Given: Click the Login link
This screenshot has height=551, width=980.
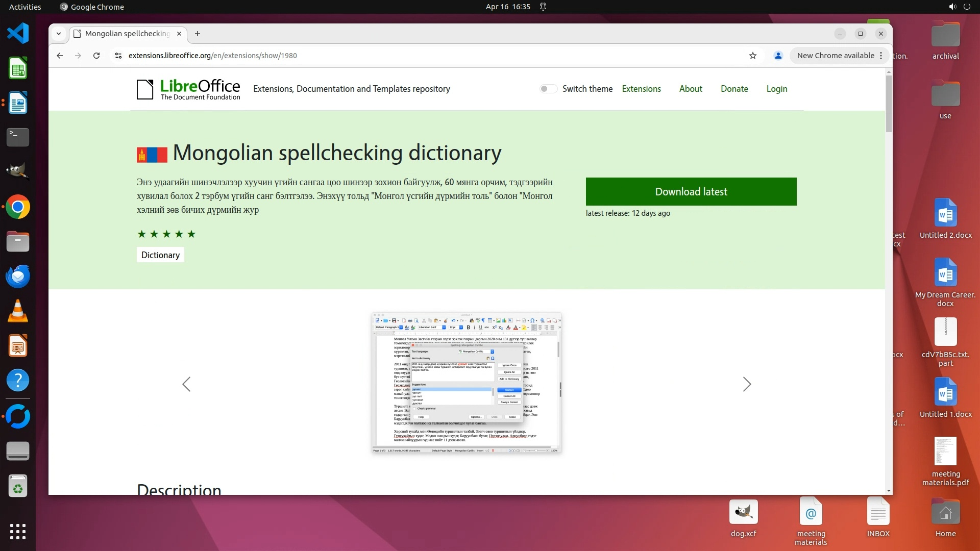Looking at the screenshot, I should 776,89.
